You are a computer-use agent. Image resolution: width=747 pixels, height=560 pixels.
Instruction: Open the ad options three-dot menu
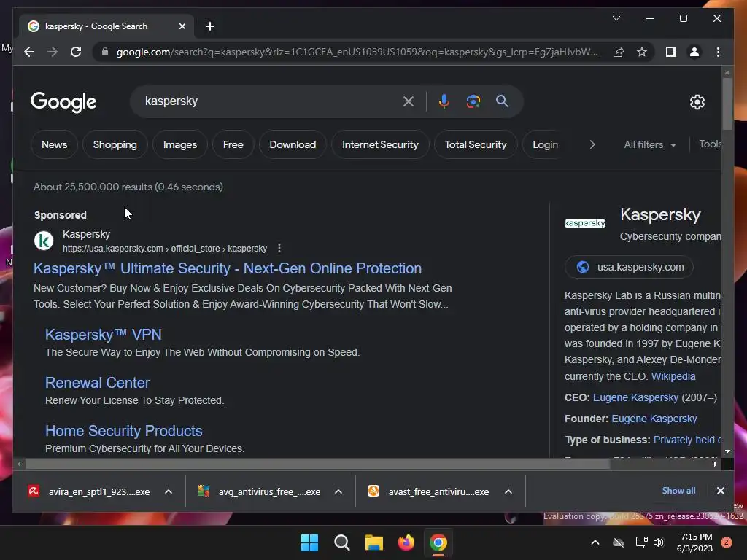pyautogui.click(x=279, y=248)
